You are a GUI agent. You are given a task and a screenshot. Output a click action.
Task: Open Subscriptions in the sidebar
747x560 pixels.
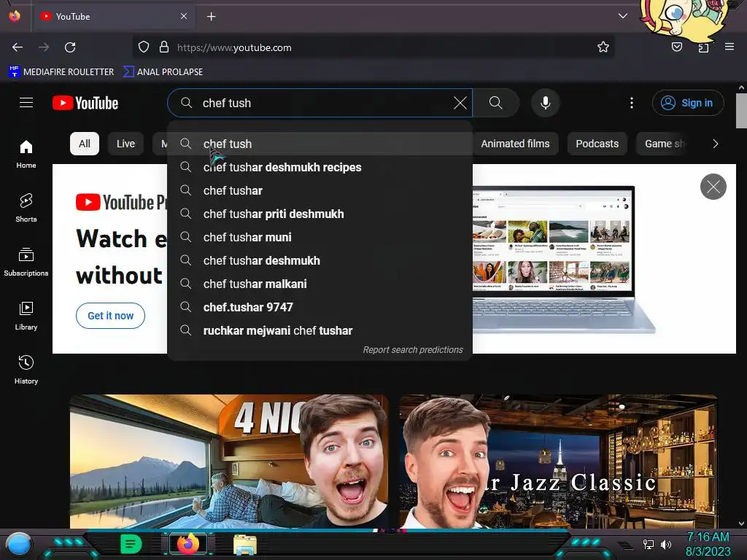26,262
